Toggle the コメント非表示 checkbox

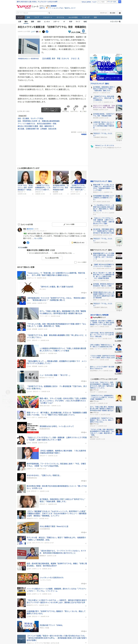pos(75,262)
